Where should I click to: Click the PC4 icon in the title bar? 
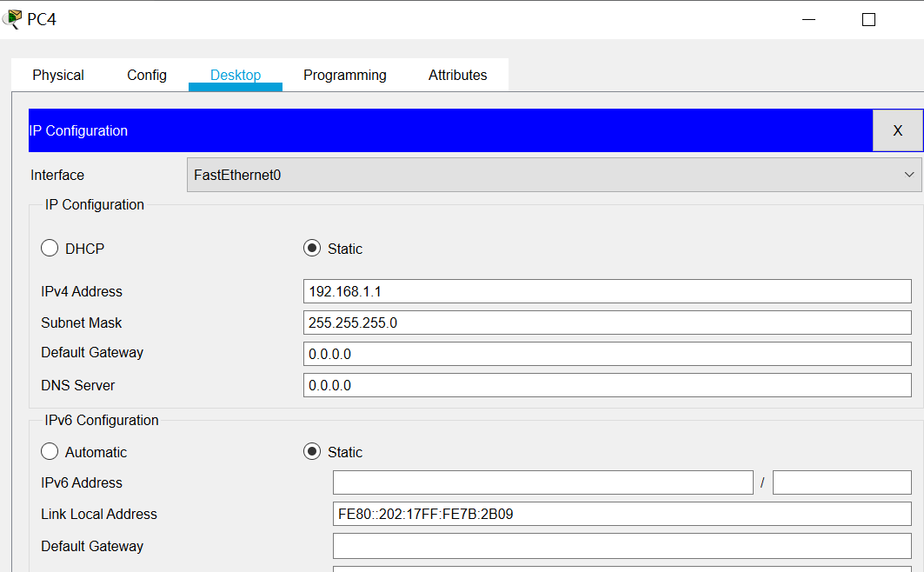12,17
